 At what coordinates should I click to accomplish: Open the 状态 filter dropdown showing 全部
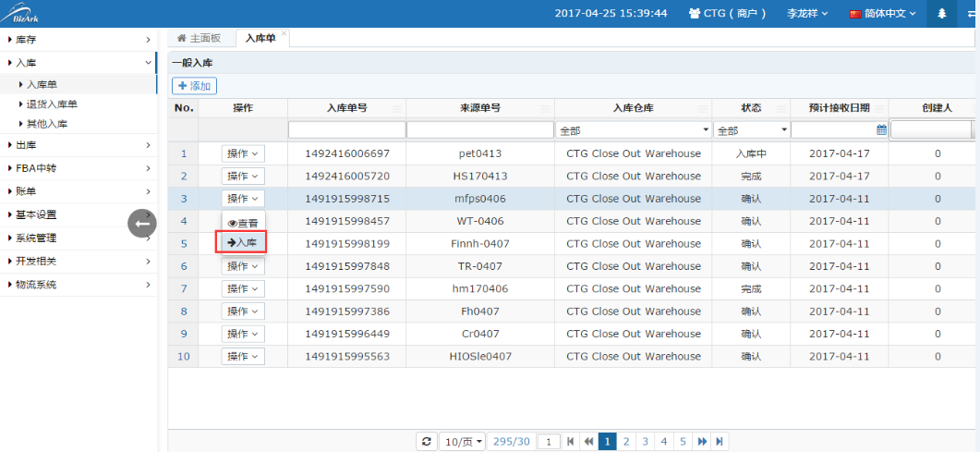[x=751, y=130]
